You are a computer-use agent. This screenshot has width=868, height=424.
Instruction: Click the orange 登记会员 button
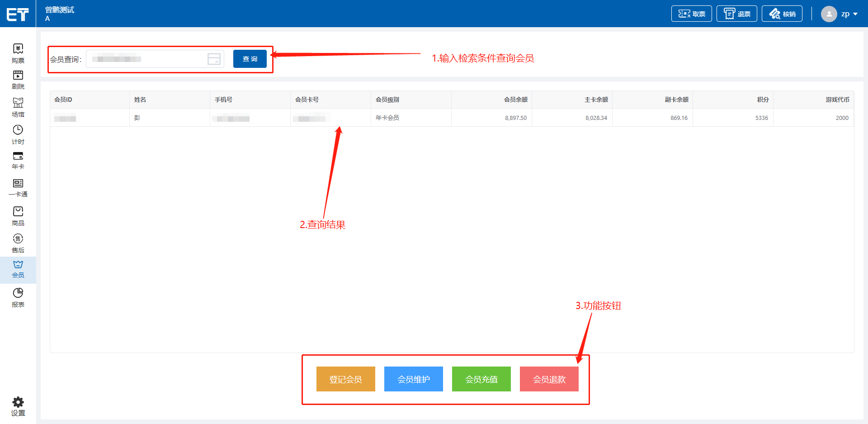pos(345,379)
